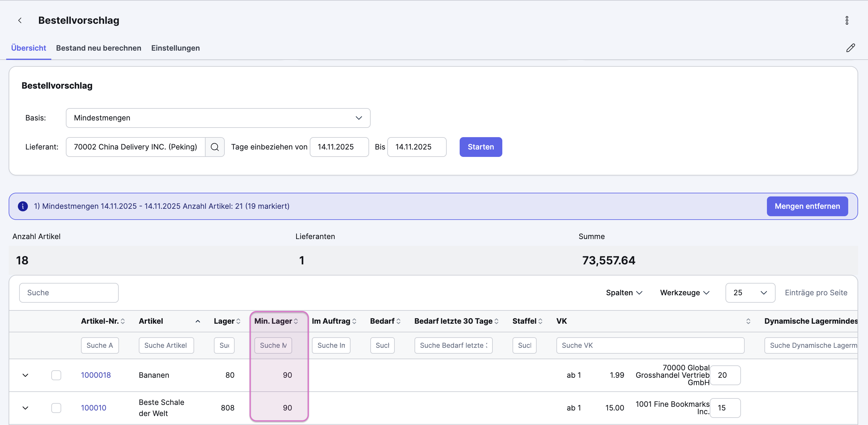Click the Mengen entfernen button

pos(807,206)
